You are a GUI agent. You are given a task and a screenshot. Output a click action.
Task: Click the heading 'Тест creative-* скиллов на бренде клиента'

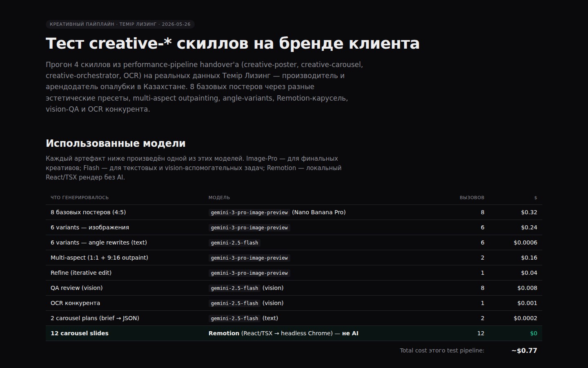coord(233,43)
